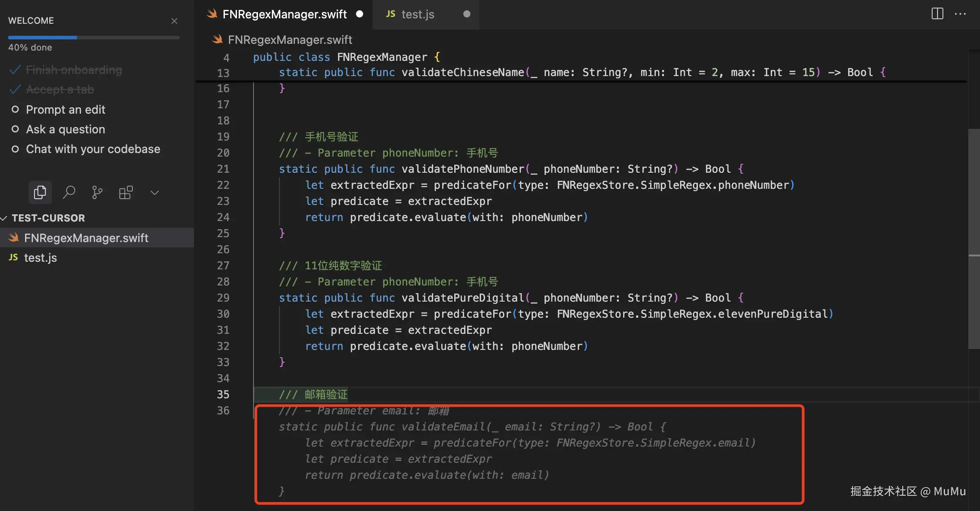
Task: Toggle Chat with your codebase step
Action: pyautogui.click(x=15, y=149)
